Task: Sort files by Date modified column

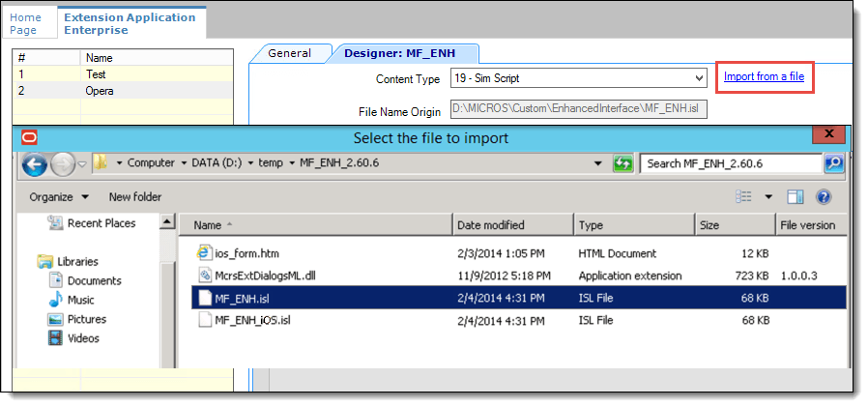Action: (513, 225)
